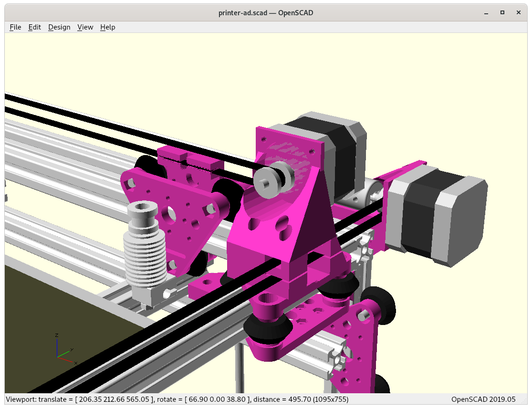
Task: Open the Edit menu
Action: [35, 27]
